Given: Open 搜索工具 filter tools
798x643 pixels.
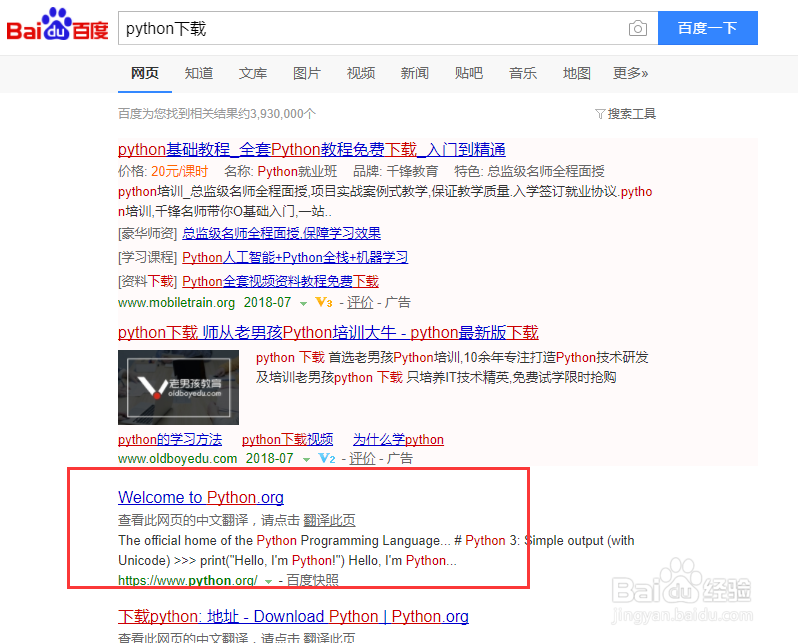Looking at the screenshot, I should (625, 114).
